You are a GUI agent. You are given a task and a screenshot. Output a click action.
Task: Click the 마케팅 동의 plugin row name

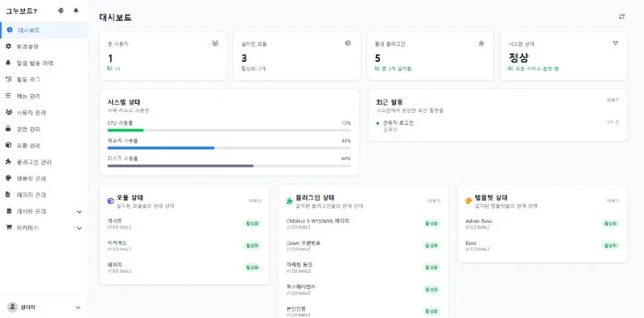pos(299,265)
